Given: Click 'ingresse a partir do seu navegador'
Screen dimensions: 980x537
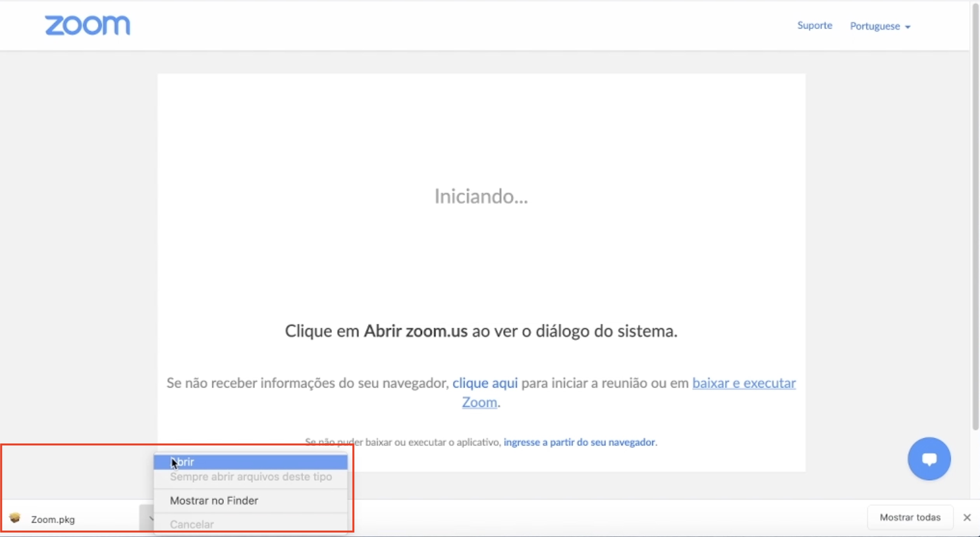Looking at the screenshot, I should [580, 442].
